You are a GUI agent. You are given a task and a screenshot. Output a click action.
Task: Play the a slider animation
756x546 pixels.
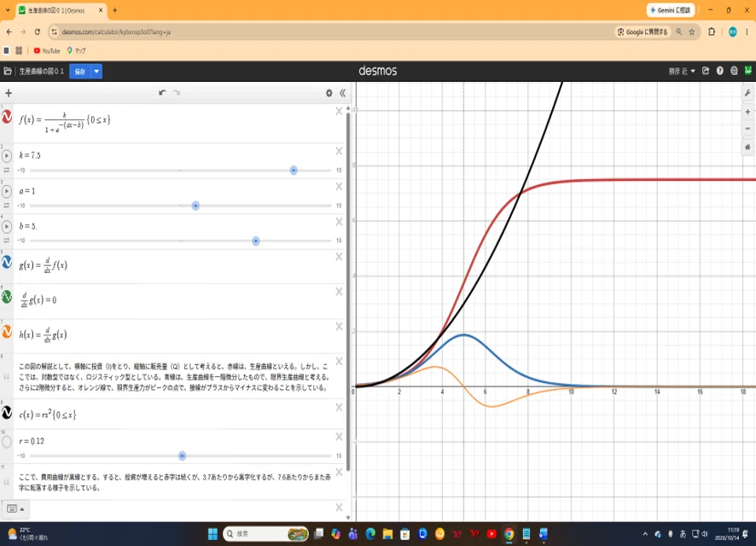tap(7, 191)
